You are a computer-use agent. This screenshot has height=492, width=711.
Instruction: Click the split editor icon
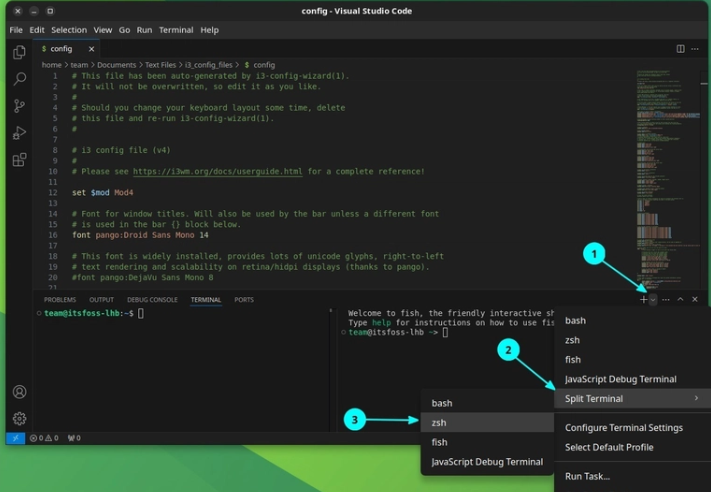[680, 49]
